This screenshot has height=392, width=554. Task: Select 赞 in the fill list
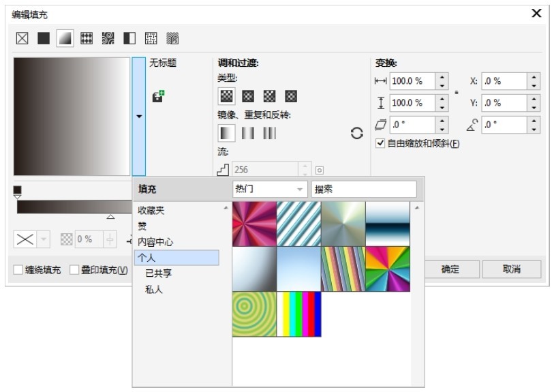pos(142,226)
